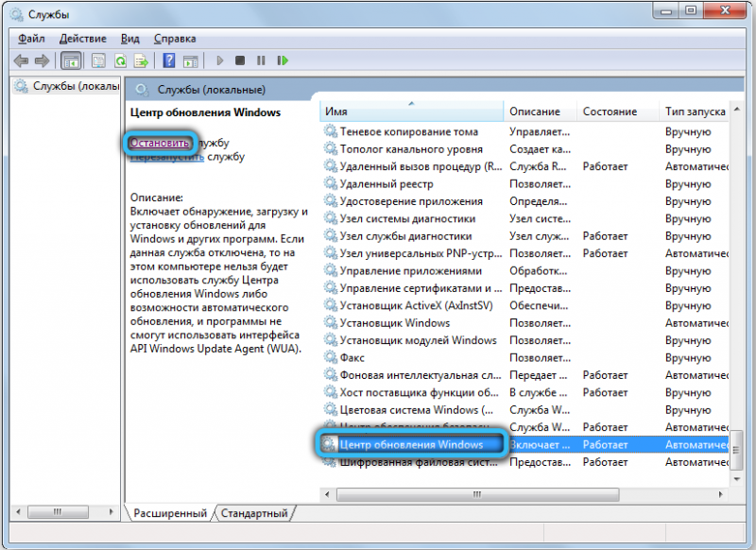The width and height of the screenshot is (756, 550).
Task: Select Фоновая интеллектуальная служба row
Action: point(524,374)
